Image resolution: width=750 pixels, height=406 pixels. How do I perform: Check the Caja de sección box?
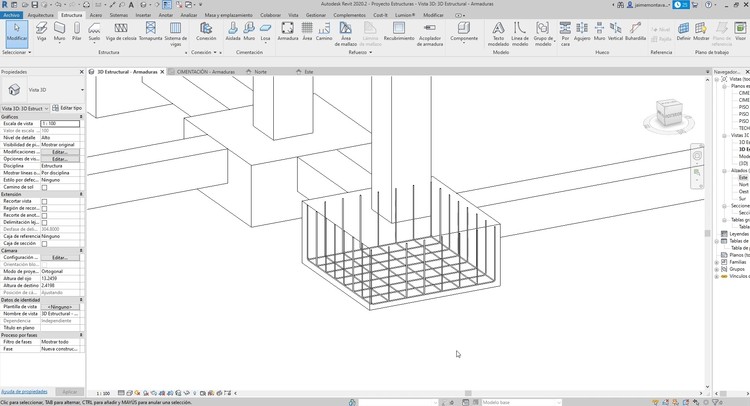[x=44, y=243]
